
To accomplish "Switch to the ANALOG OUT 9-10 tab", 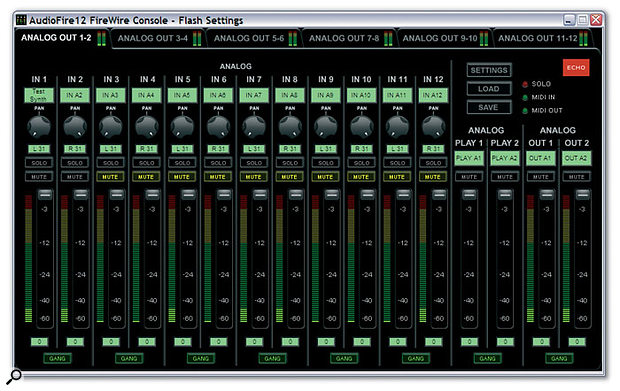I will tap(445, 38).
